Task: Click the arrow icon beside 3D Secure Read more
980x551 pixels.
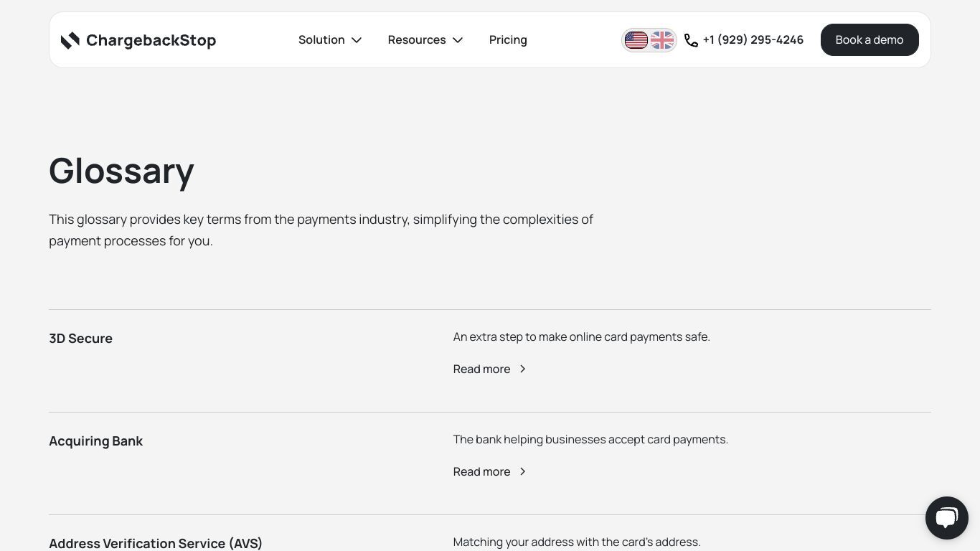Action: [522, 369]
